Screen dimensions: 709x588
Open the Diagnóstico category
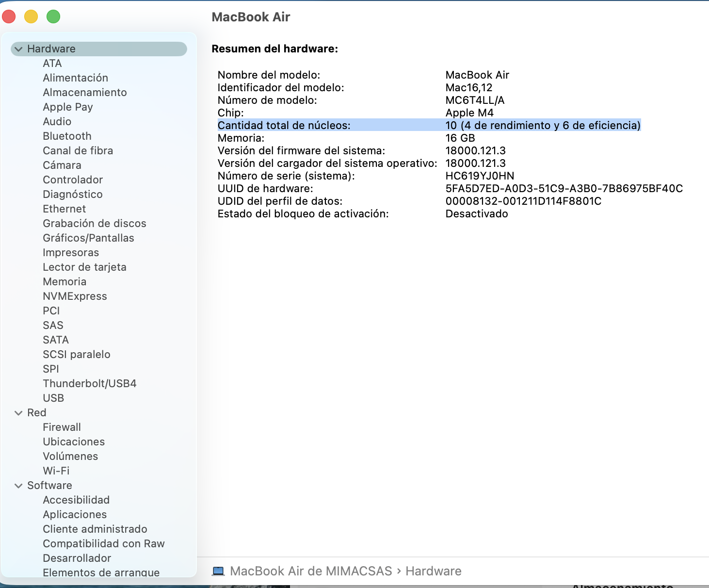73,195
